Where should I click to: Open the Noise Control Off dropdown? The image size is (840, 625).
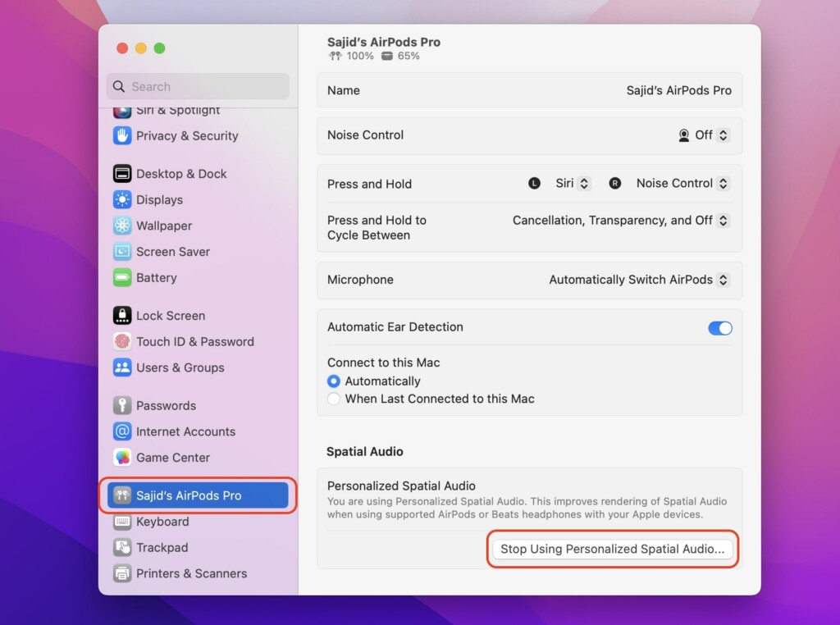[x=704, y=135]
